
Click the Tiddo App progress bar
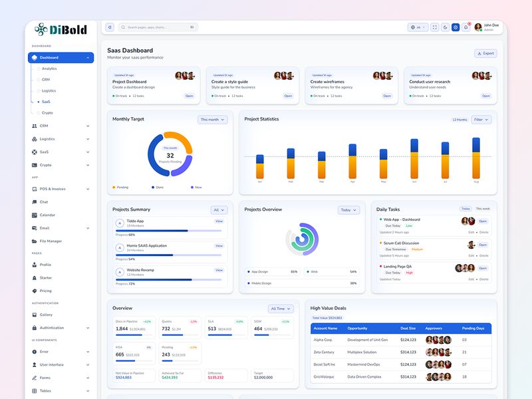coord(169,231)
